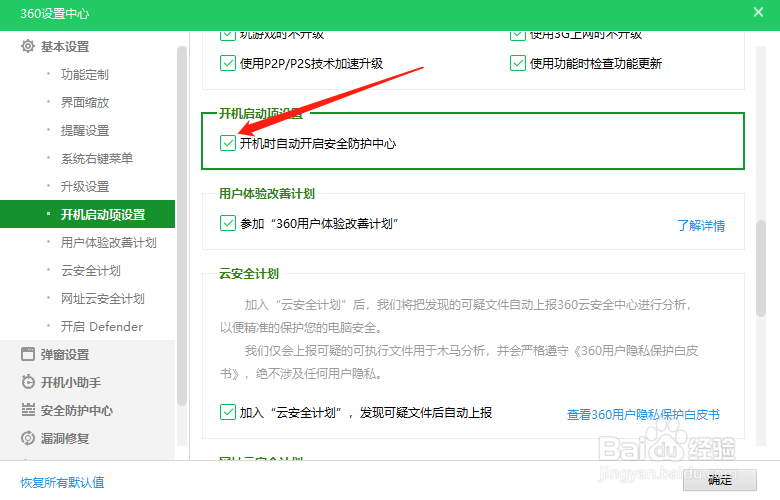This screenshot has width=780, height=500.
Task: Open 界面缩放 settings
Action: pos(85,102)
